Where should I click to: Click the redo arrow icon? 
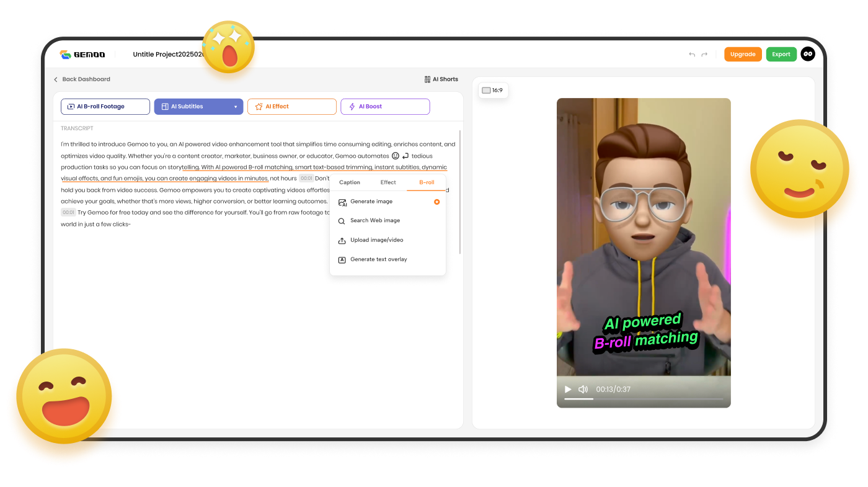coord(704,55)
